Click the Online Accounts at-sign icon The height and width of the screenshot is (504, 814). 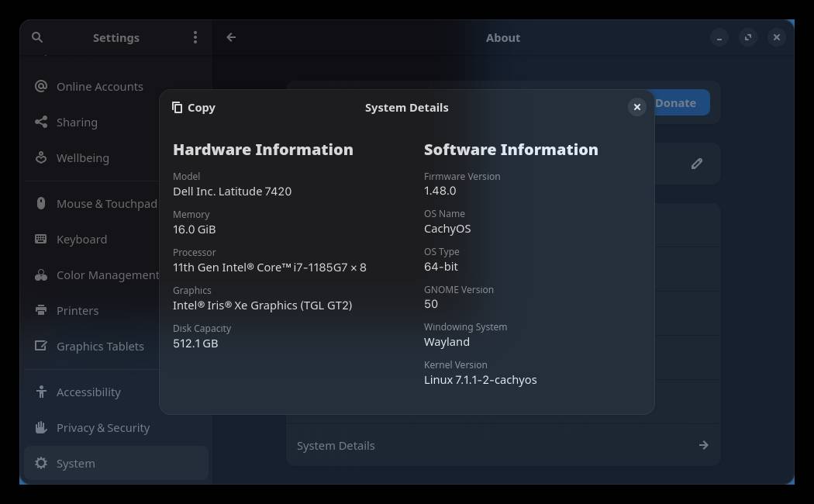41,86
